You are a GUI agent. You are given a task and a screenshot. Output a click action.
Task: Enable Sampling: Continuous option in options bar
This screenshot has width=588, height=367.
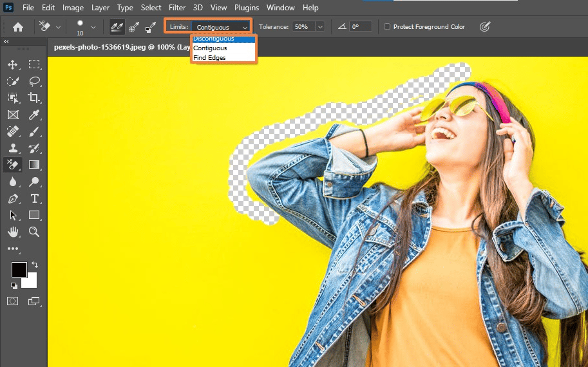pos(117,27)
